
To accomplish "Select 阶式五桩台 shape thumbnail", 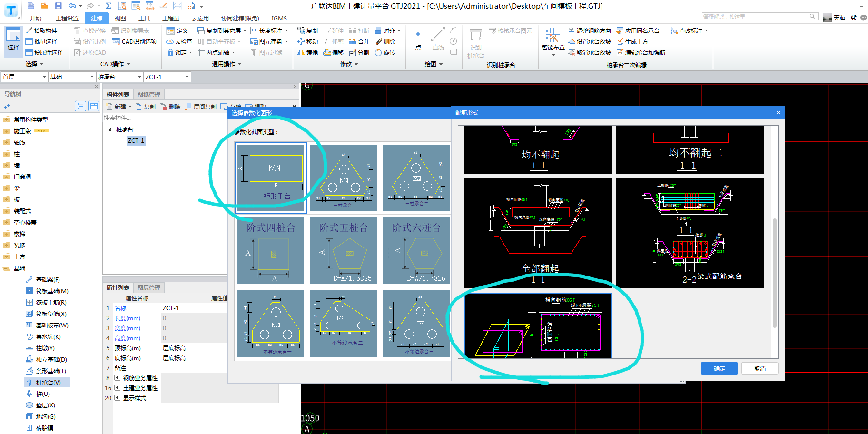I will [x=344, y=251].
